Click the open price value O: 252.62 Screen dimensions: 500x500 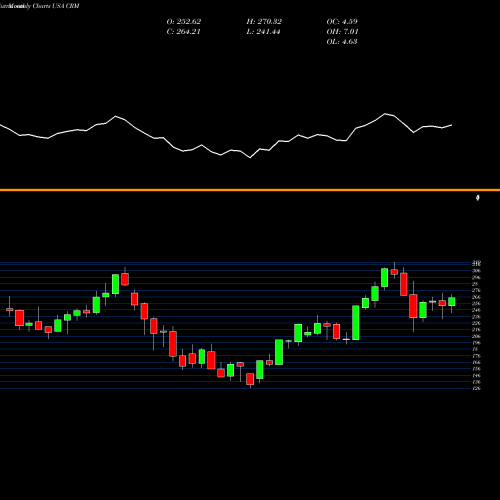[184, 22]
